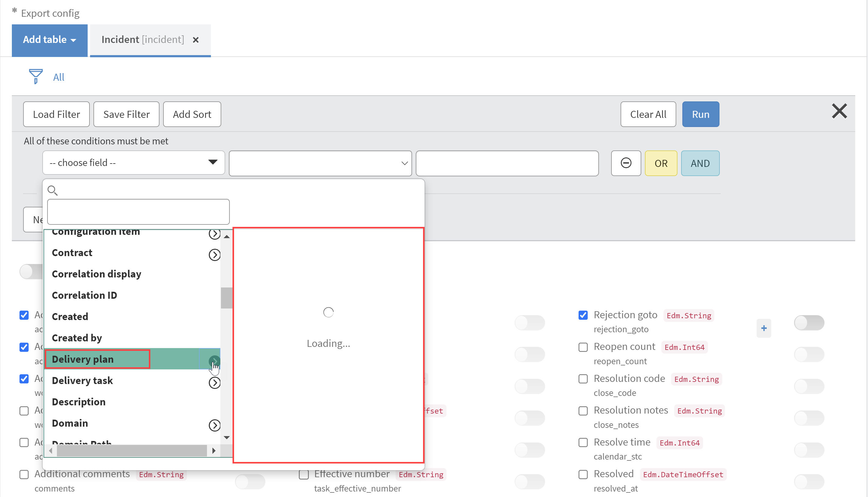Enable the toggle next to Rejection goto
This screenshot has width=868, height=497.
pyautogui.click(x=809, y=323)
